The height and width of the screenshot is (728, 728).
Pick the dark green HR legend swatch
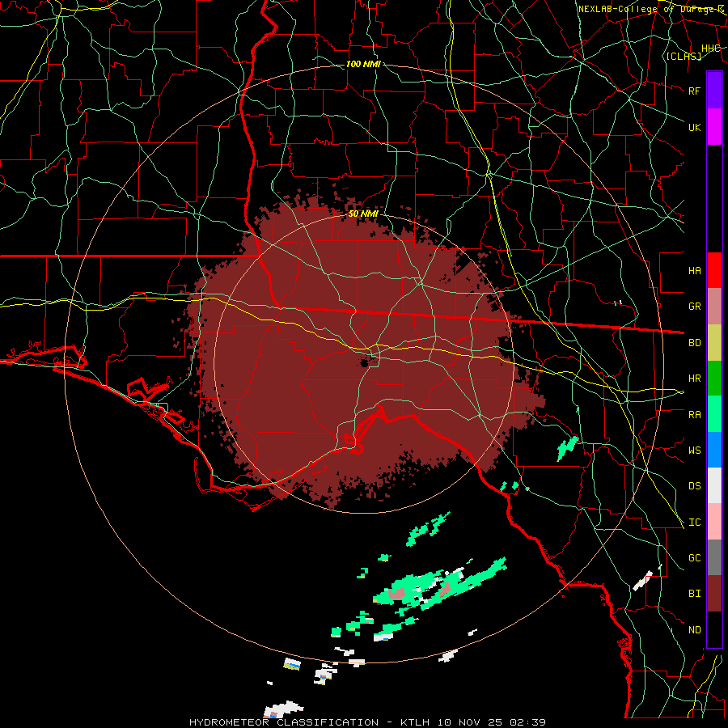(x=714, y=378)
